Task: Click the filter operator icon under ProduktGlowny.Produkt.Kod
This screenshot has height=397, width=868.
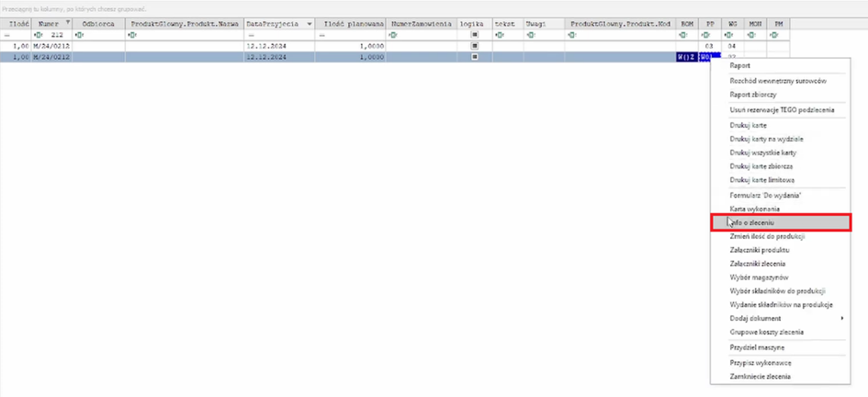Action: pos(571,35)
